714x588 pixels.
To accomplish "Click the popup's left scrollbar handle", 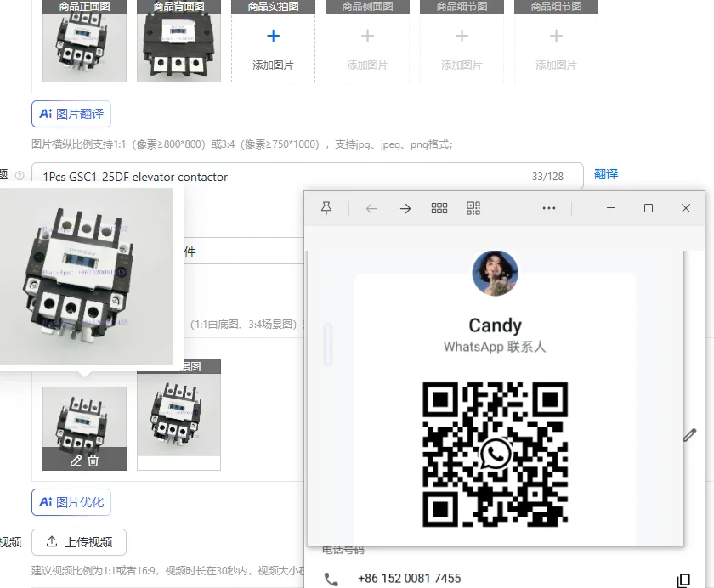I will pos(327,344).
